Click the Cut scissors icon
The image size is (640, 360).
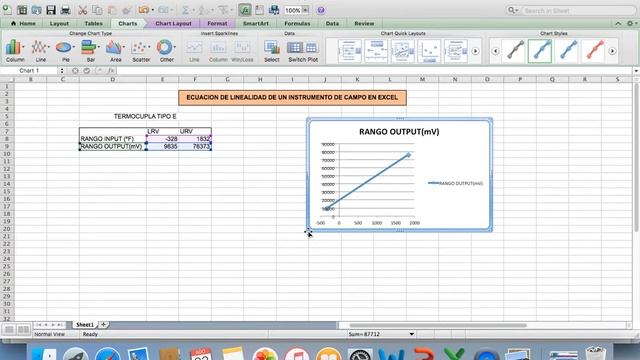(x=82, y=10)
